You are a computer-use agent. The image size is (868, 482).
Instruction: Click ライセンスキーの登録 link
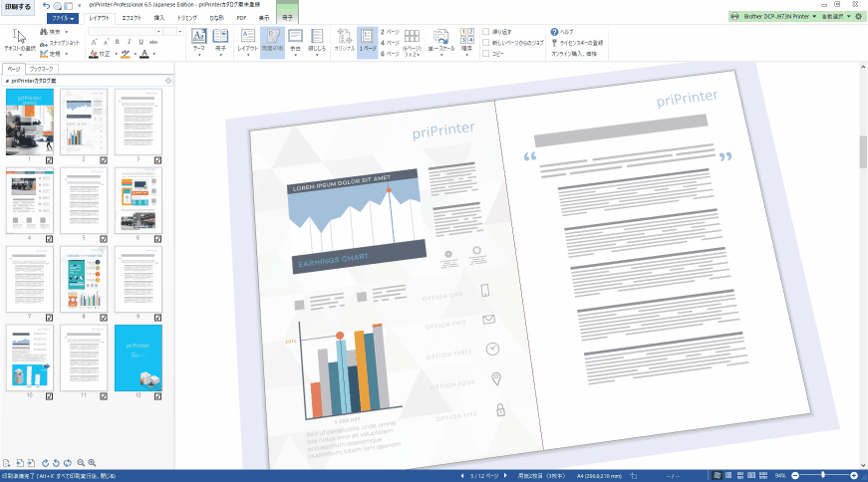coord(577,43)
